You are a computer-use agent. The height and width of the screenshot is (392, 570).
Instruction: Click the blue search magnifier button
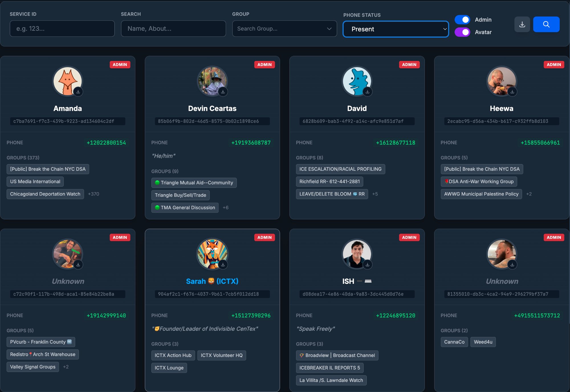(546, 24)
